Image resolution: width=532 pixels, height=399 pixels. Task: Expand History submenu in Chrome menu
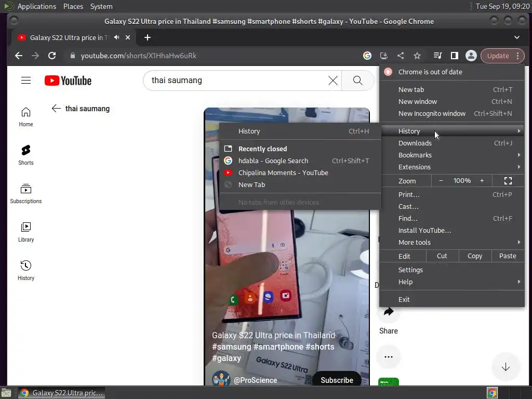tap(452, 131)
